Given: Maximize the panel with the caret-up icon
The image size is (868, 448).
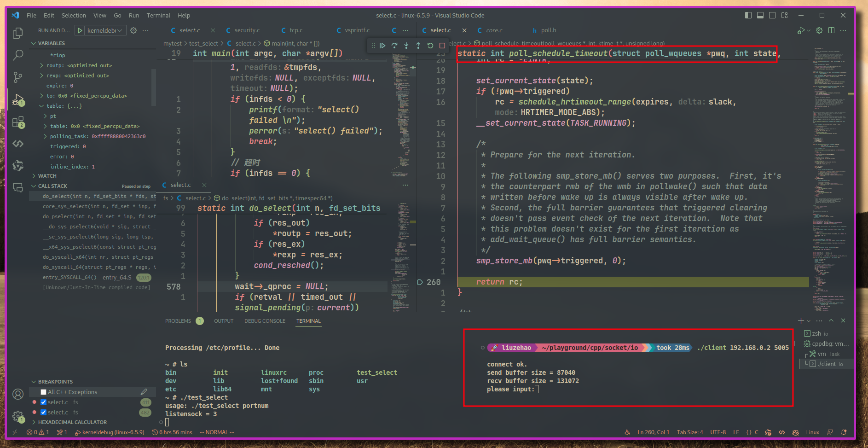Looking at the screenshot, I should pyautogui.click(x=831, y=320).
